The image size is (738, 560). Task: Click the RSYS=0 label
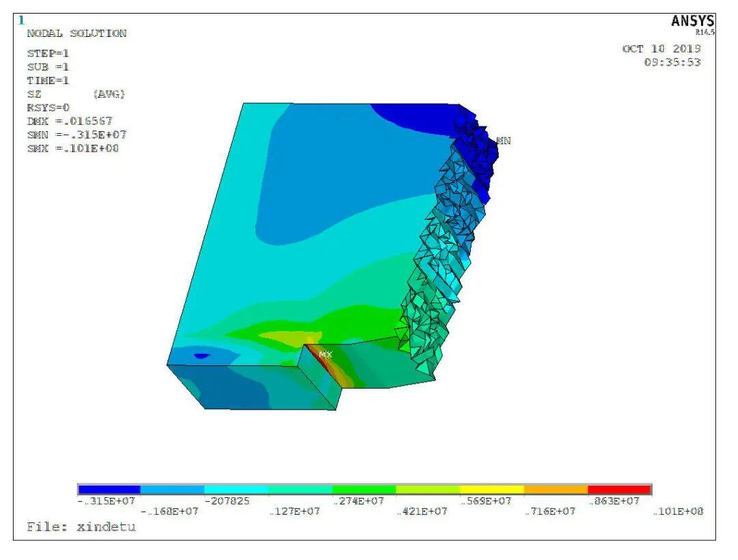tap(48, 108)
